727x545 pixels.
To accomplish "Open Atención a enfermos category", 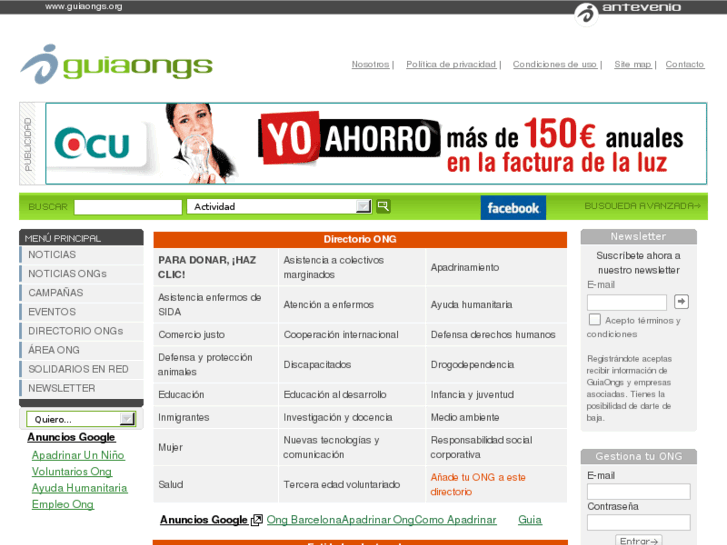I will click(x=328, y=304).
